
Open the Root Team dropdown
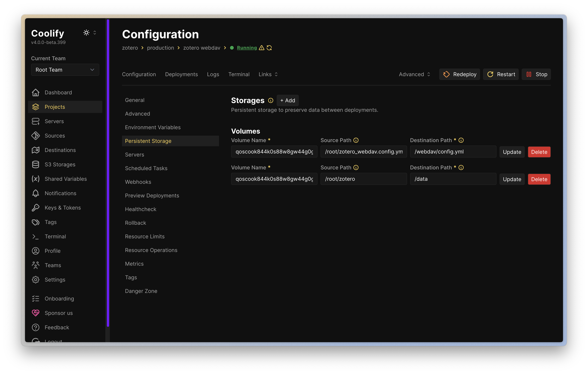(65, 70)
